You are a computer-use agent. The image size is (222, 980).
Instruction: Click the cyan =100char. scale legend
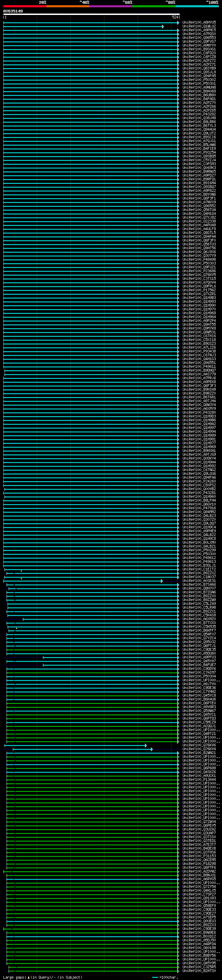165,977
